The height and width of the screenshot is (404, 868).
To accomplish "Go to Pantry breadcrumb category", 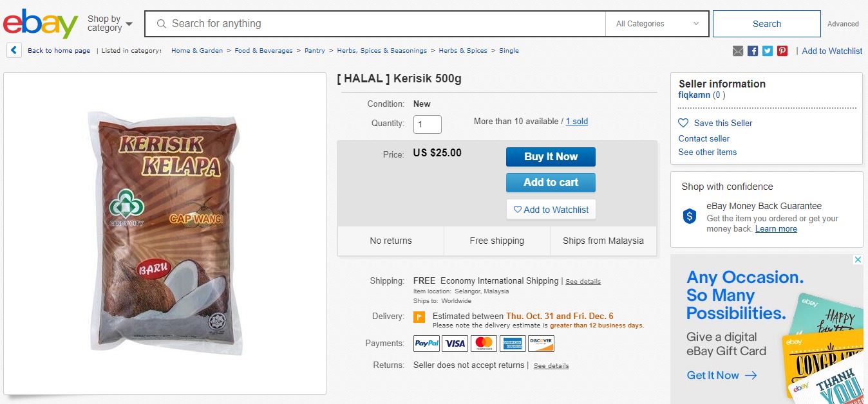I will pyautogui.click(x=315, y=51).
